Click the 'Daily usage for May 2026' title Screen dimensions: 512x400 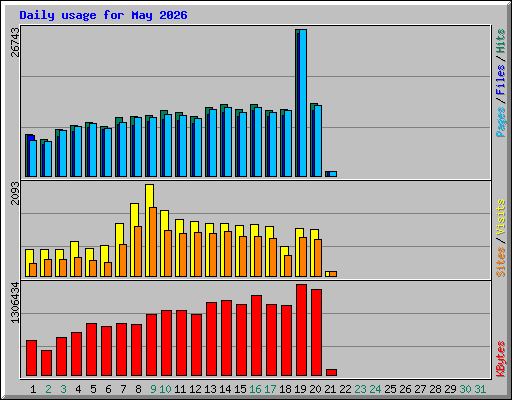coord(103,15)
